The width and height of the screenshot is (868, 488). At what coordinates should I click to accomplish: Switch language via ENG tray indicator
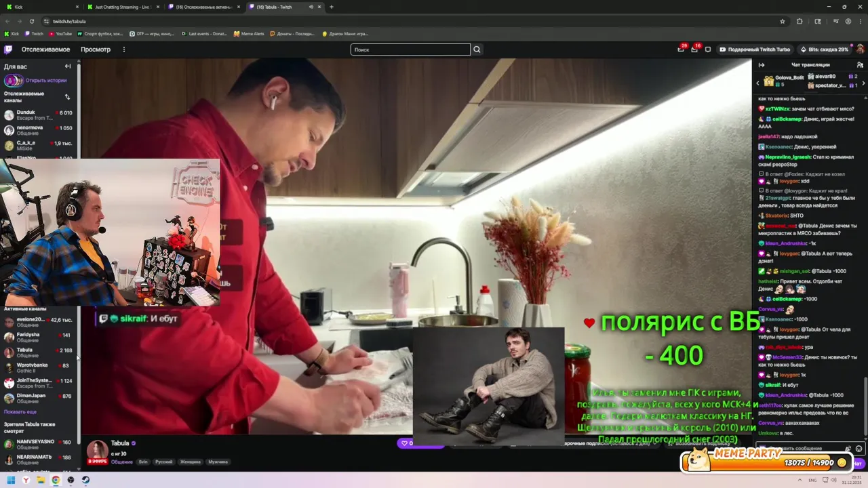pyautogui.click(x=812, y=480)
